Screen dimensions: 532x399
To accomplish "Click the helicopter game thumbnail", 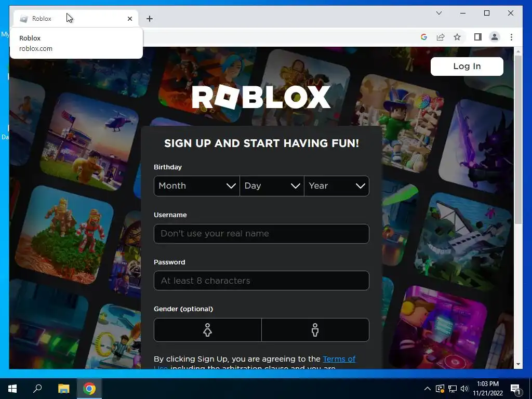I will pos(90,142).
